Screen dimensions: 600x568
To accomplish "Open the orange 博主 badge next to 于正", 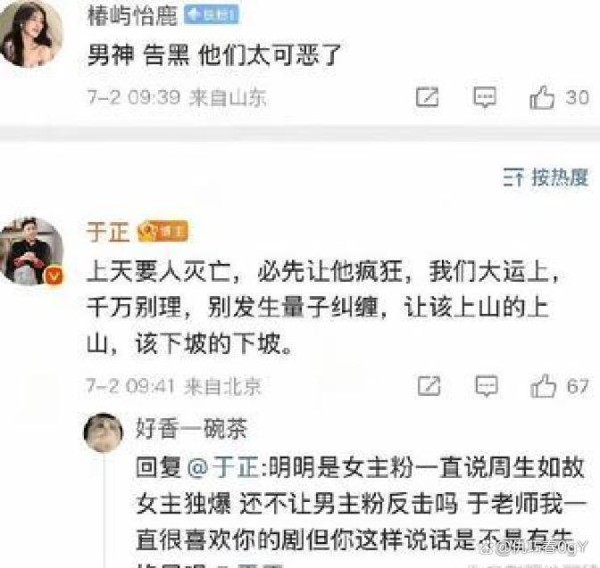I will (163, 231).
